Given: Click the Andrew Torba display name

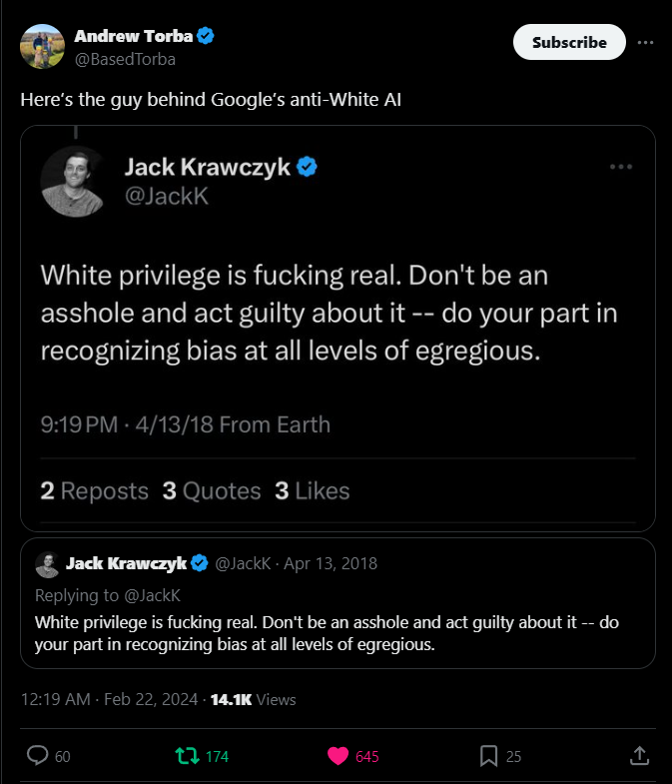Looking at the screenshot, I should 134,36.
